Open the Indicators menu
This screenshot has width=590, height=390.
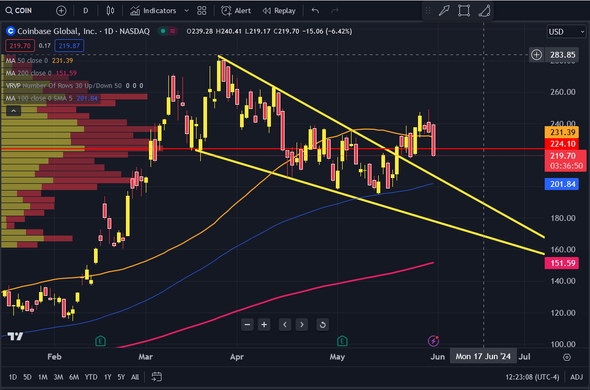point(153,11)
